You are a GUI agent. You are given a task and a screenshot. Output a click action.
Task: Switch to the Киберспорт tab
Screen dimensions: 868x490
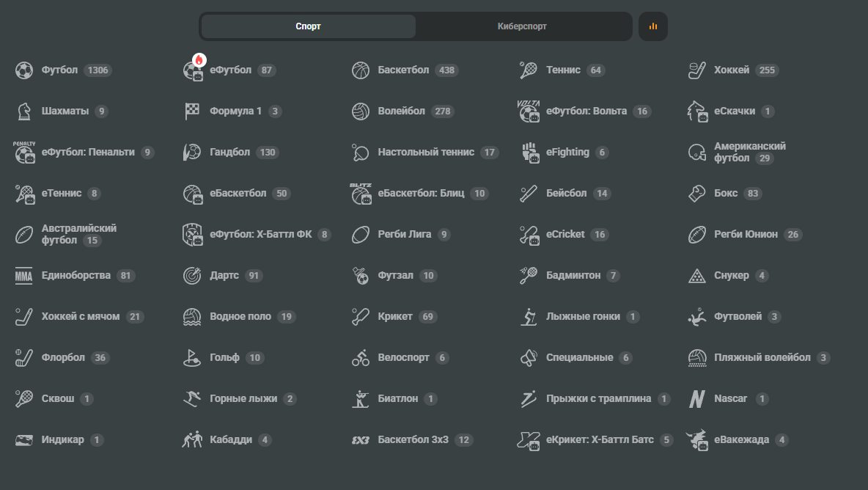(522, 26)
